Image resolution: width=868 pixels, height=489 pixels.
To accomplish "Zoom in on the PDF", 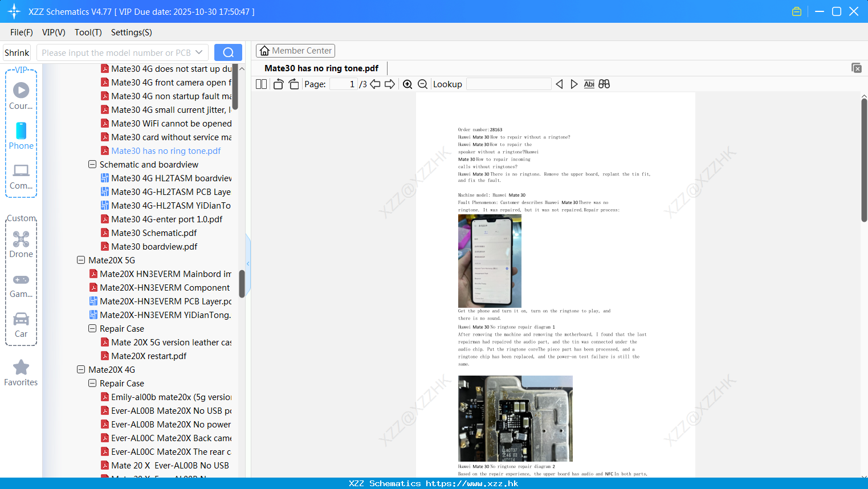I will click(407, 84).
